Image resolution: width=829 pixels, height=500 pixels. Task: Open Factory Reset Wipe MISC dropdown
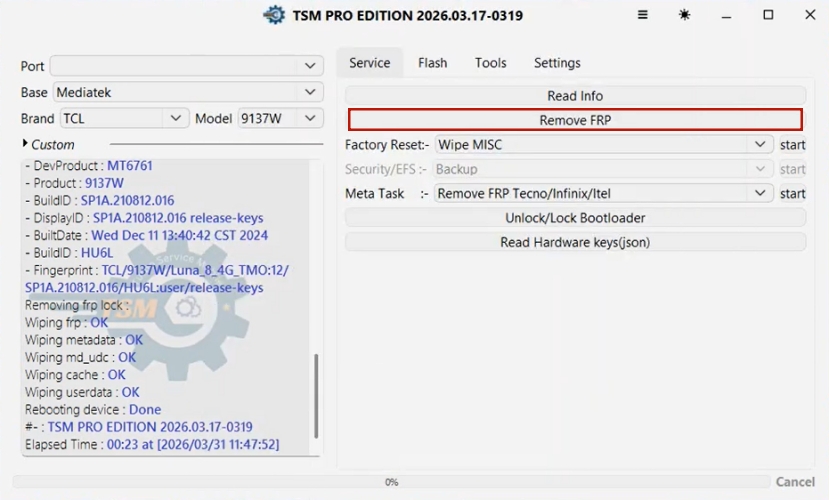pyautogui.click(x=604, y=144)
